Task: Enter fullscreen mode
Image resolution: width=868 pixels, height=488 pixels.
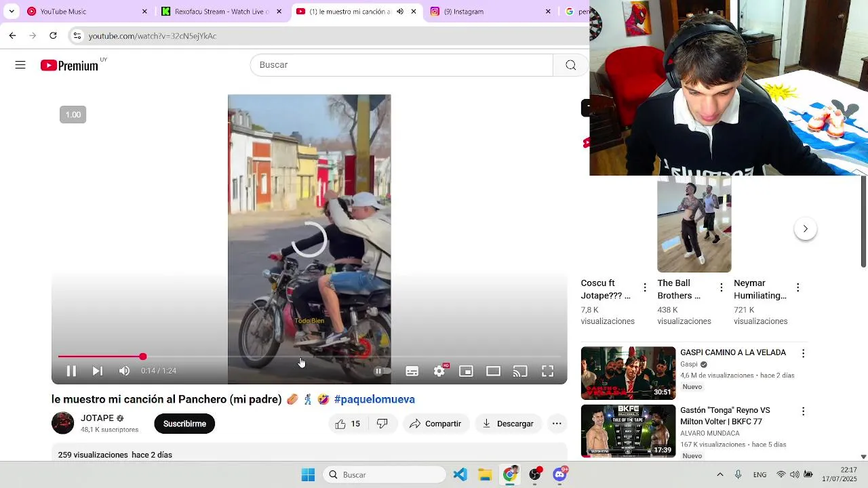Action: click(x=547, y=371)
